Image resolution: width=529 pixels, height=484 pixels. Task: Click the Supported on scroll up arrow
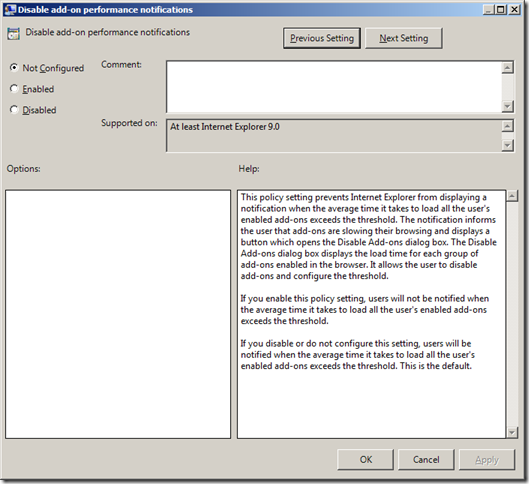pos(507,126)
